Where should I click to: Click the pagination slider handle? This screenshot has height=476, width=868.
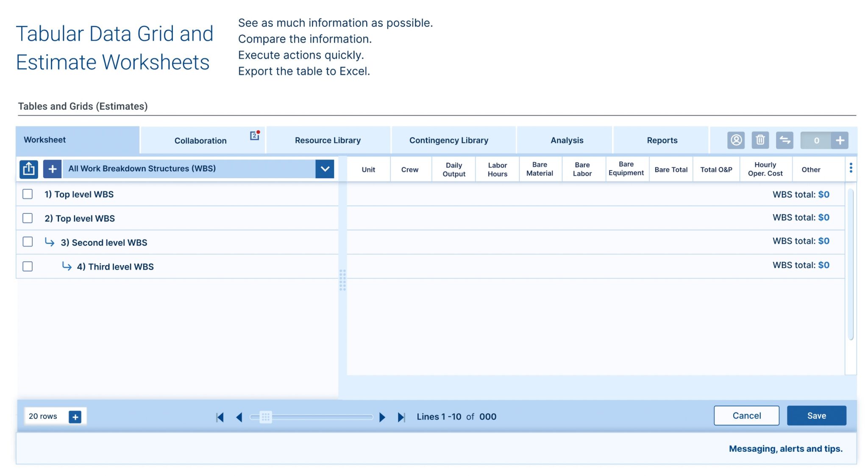coord(266,417)
